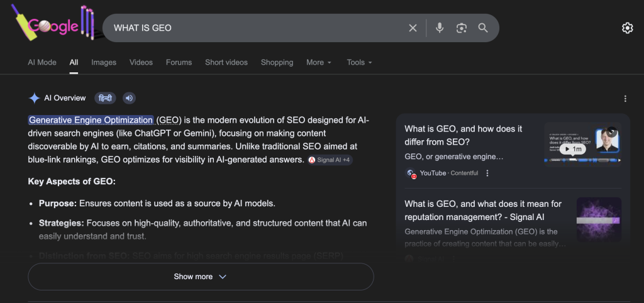
Task: Open three-dot menu beside YouTube source
Action: point(487,174)
